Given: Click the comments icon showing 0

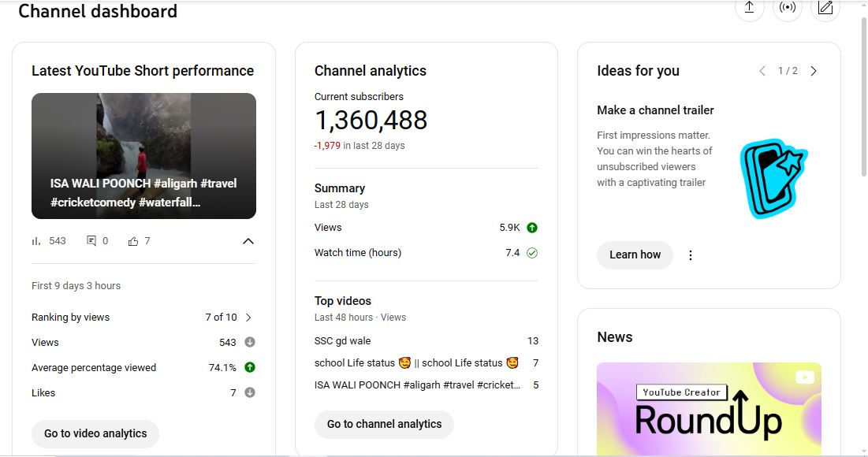Looking at the screenshot, I should [x=91, y=240].
